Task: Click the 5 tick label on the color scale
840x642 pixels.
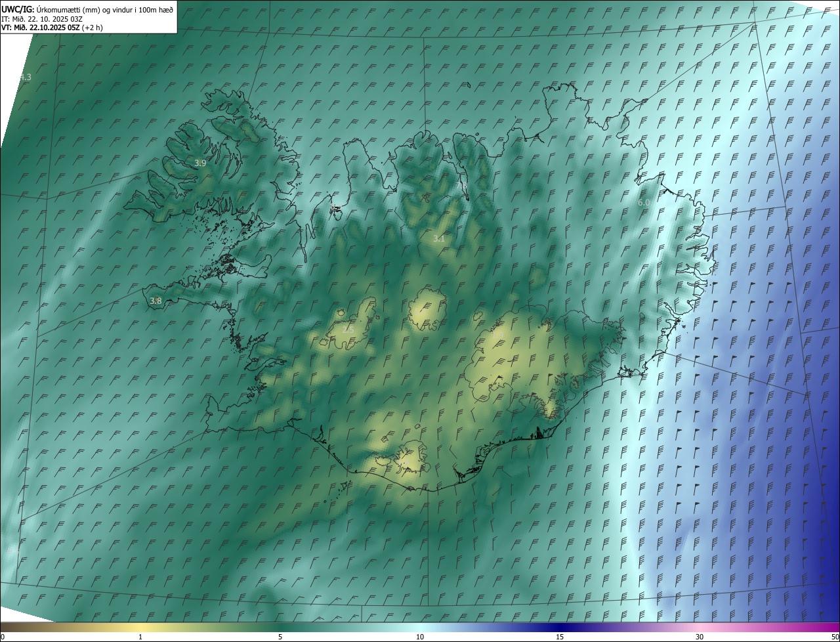Action: (280, 637)
